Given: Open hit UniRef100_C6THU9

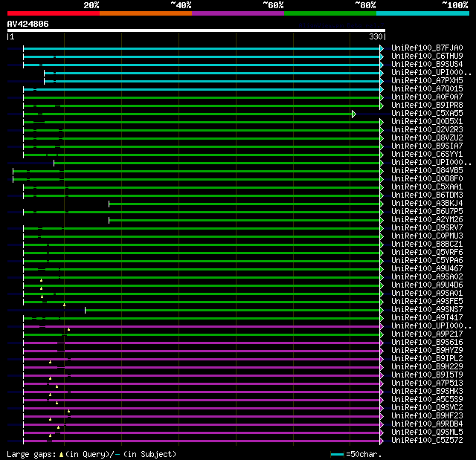Looking at the screenshot, I should 427,56.
